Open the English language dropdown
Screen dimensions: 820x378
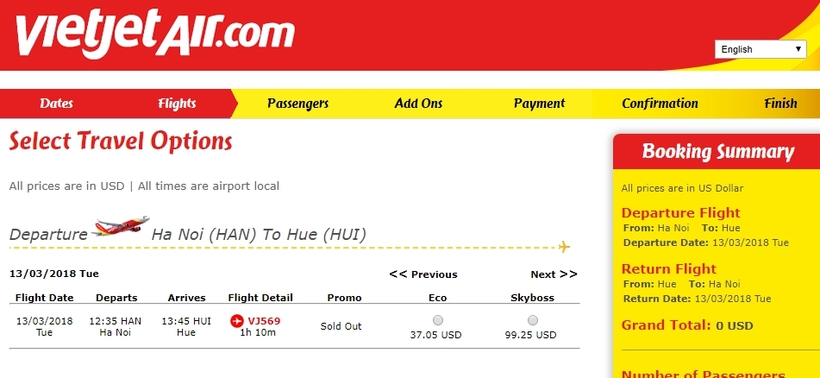click(760, 49)
